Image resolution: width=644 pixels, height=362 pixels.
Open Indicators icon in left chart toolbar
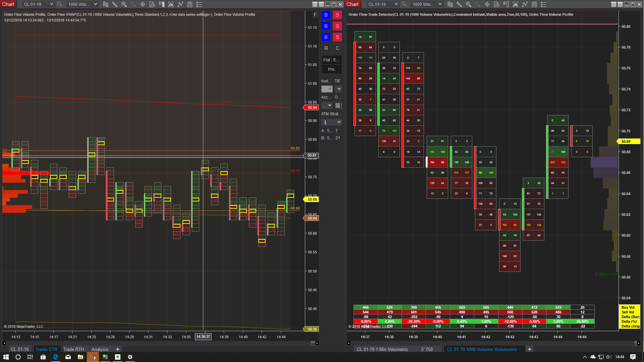tap(180, 4)
